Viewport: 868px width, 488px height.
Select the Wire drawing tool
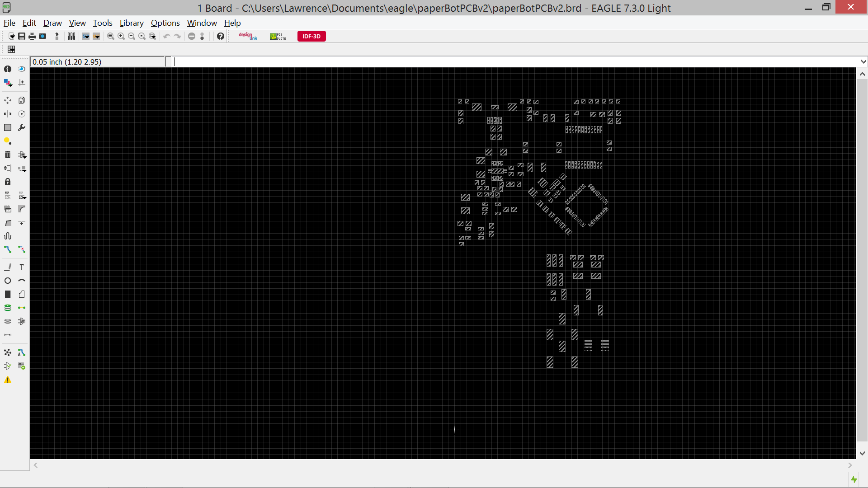pyautogui.click(x=8, y=267)
